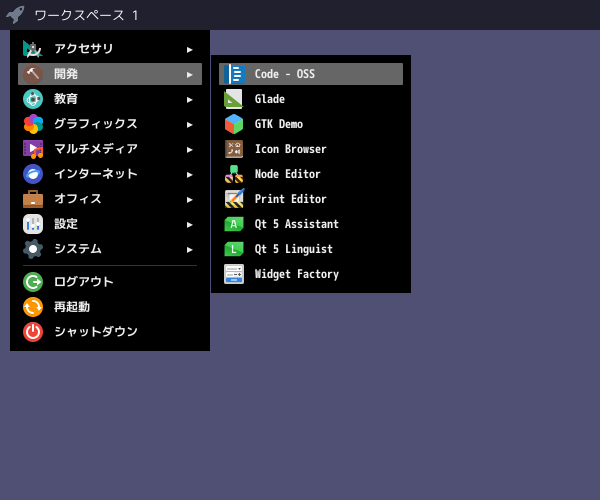
Task: Click the アクセサリ category icon
Action: [33, 49]
